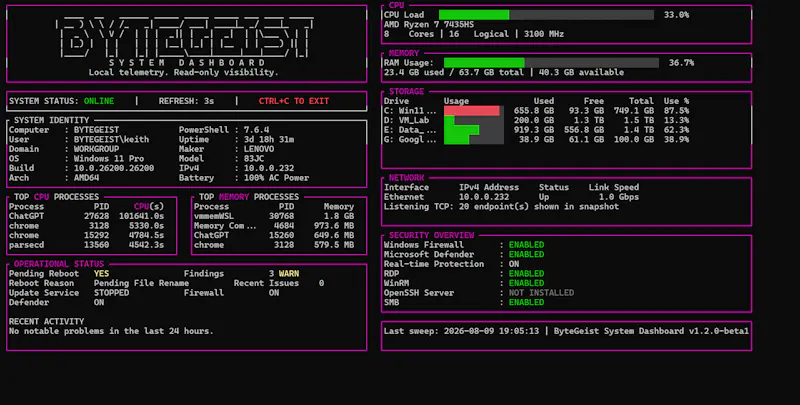Click the Domain value WORKGROUP

tap(96, 149)
